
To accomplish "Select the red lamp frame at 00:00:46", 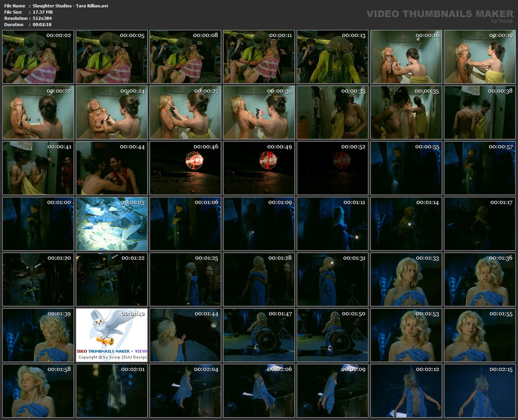I will click(185, 168).
